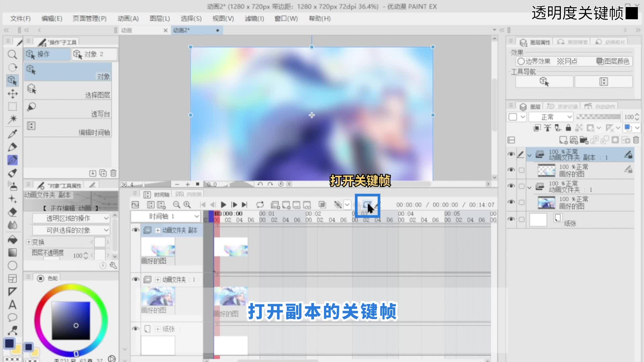Screen dimensions: 644x362
Task: Enable the 网点 tone effect
Action: [567, 61]
